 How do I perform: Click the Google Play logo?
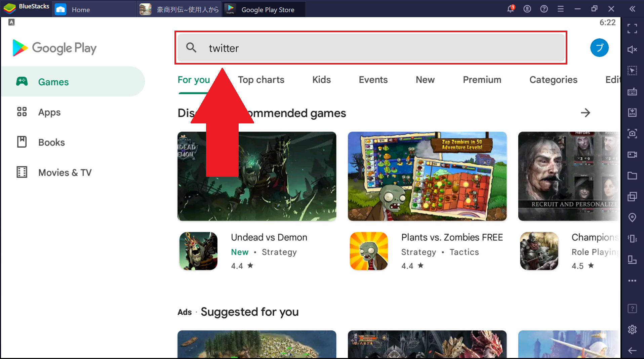54,48
